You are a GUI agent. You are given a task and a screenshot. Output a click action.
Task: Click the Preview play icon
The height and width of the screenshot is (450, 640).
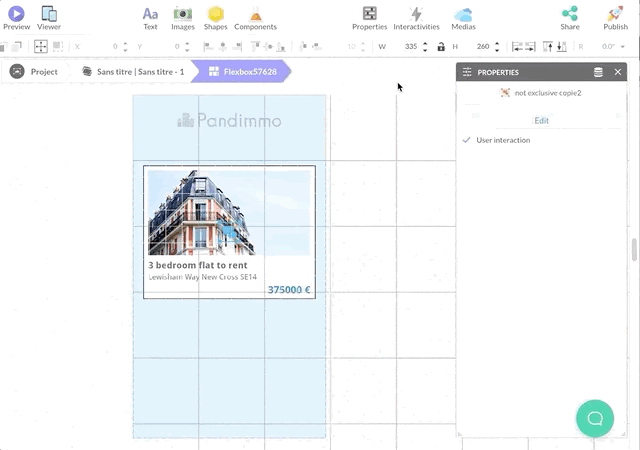coord(16,13)
